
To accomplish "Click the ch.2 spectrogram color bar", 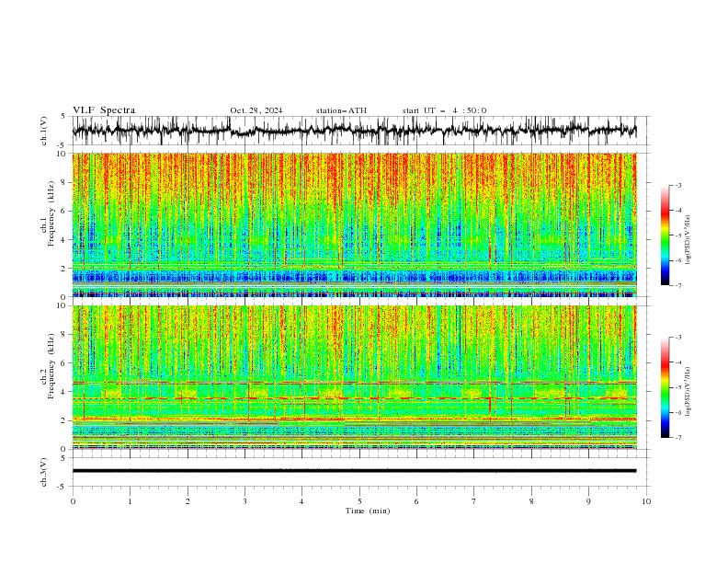I will pos(665,387).
